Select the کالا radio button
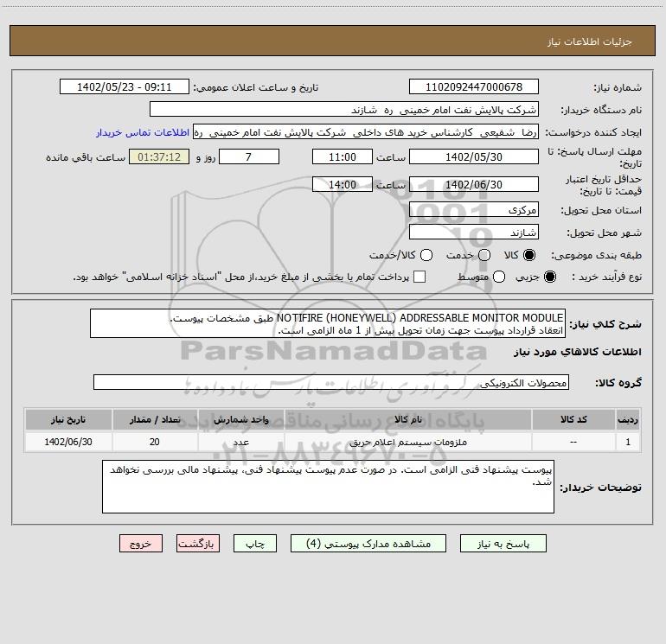The image size is (666, 644). (x=529, y=255)
